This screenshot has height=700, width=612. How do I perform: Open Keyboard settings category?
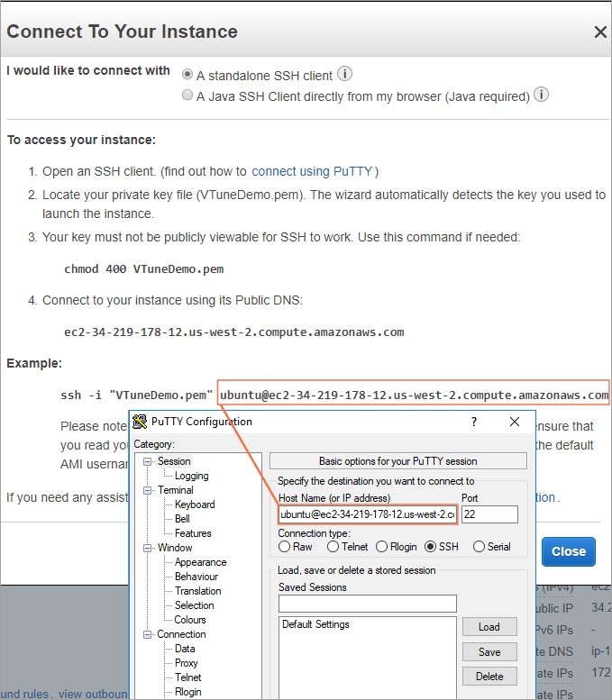(x=195, y=505)
